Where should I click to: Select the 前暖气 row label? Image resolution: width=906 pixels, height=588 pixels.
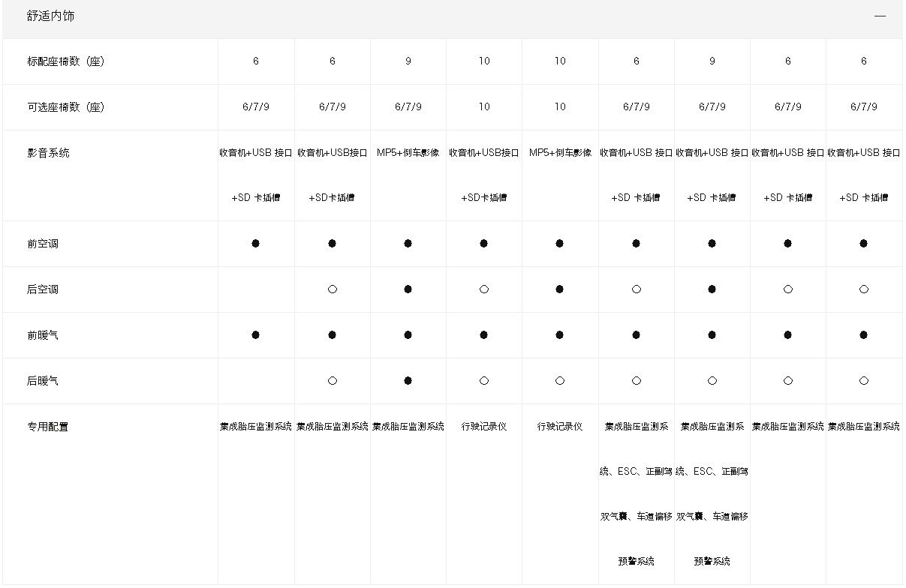(43, 335)
